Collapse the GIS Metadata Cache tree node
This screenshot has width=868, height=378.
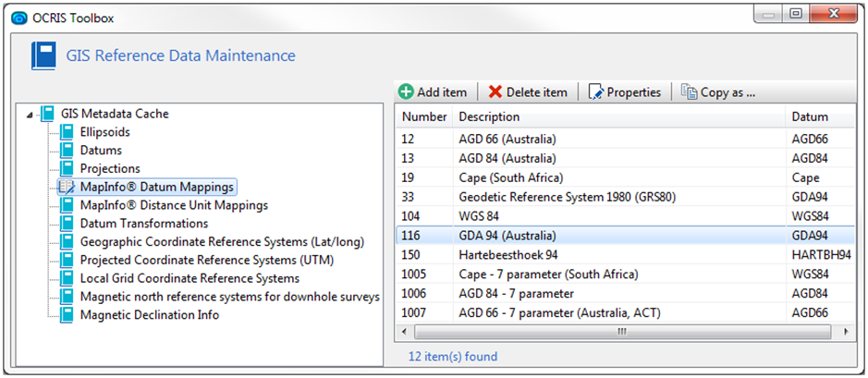pos(30,115)
